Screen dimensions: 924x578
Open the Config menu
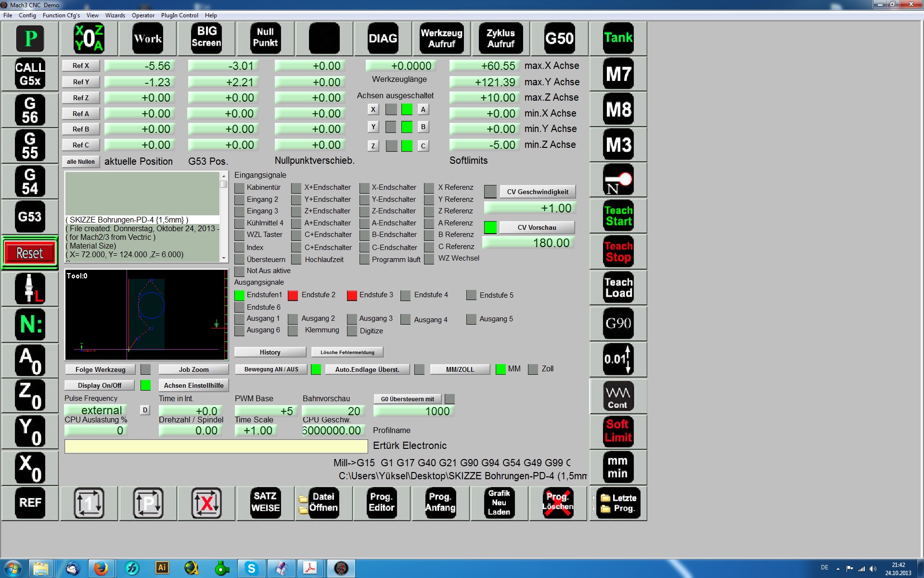(27, 15)
